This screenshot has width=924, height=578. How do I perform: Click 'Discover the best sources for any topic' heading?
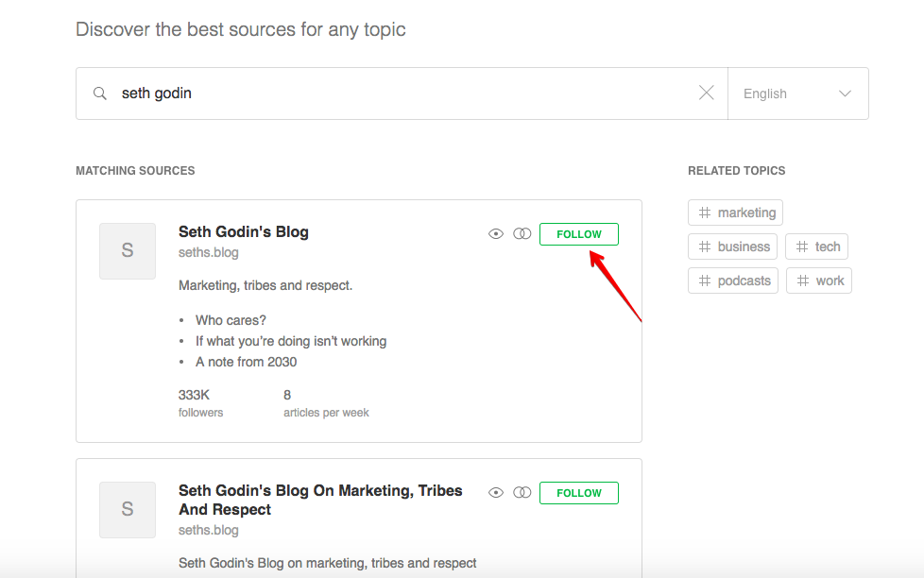[240, 29]
